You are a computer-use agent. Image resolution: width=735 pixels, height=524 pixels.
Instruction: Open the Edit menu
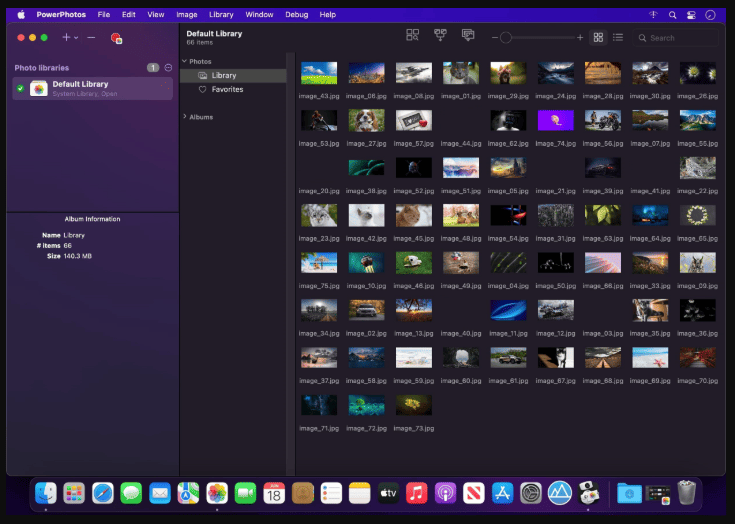(x=128, y=15)
